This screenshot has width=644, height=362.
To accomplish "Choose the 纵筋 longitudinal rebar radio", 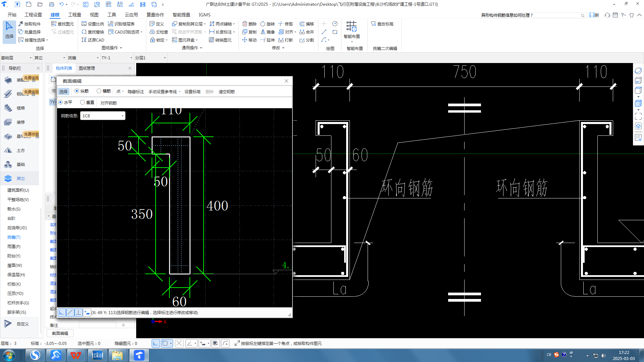I will (x=77, y=91).
